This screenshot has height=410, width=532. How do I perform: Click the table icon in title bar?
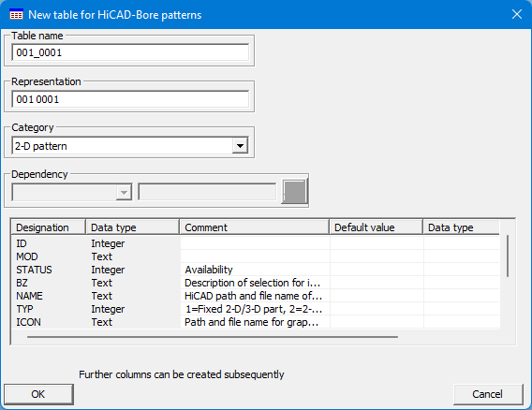16,15
